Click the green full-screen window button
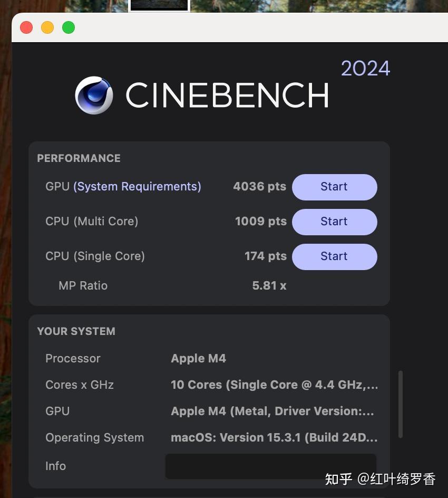 point(69,27)
